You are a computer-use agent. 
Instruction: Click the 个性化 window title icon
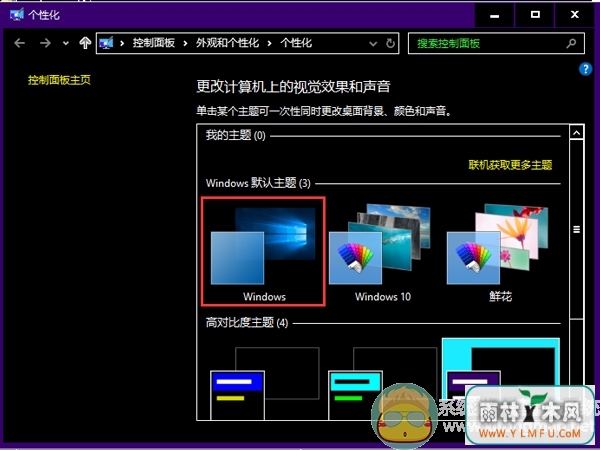coord(17,15)
